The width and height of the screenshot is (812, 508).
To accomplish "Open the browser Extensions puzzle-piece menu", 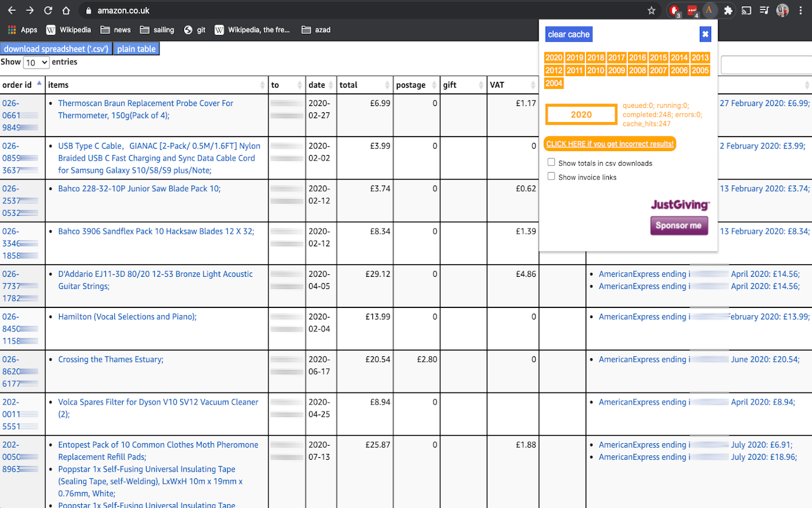I will coord(728,10).
